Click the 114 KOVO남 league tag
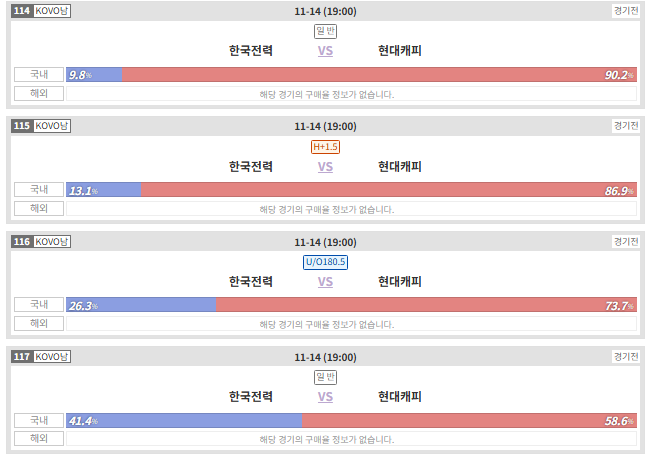 (x=41, y=11)
